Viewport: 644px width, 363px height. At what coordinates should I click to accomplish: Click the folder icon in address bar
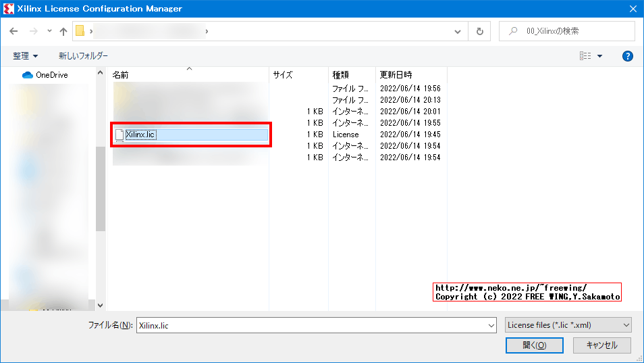click(80, 31)
